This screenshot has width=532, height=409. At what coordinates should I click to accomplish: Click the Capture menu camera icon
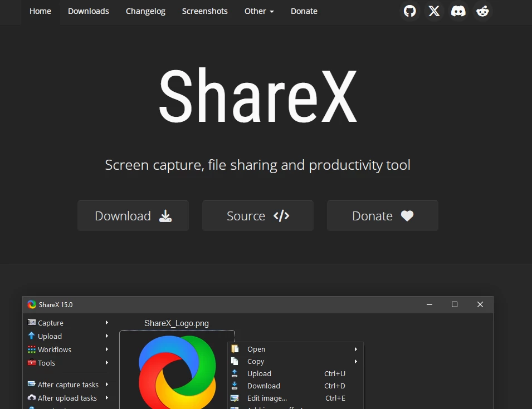coord(32,322)
